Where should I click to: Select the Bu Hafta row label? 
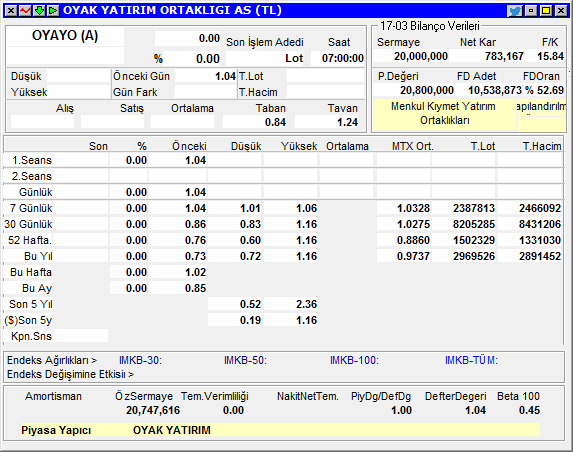[31, 272]
